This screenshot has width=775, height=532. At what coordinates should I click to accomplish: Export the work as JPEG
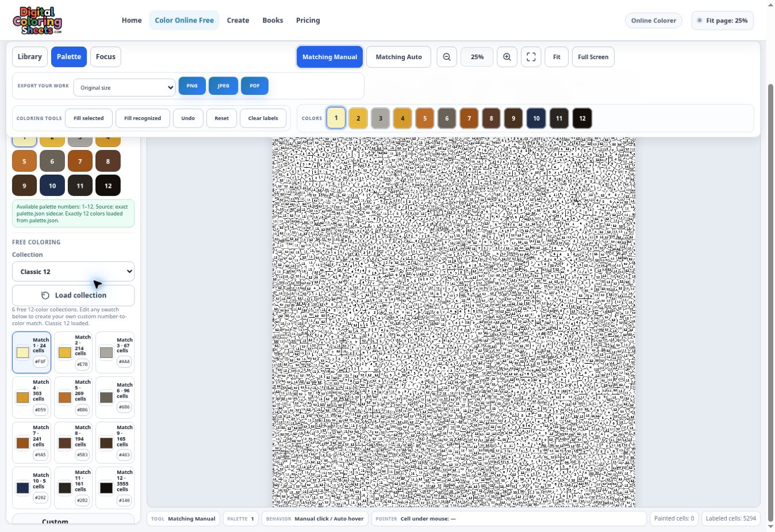[223, 86]
